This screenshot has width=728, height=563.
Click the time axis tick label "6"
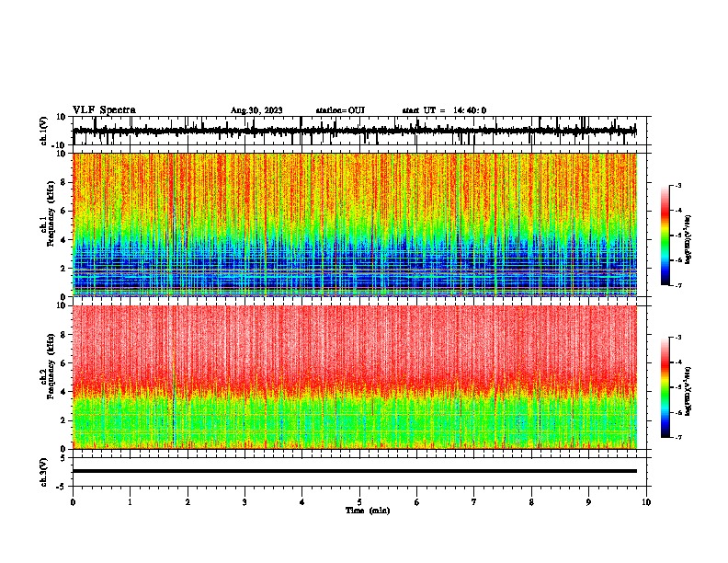point(416,502)
